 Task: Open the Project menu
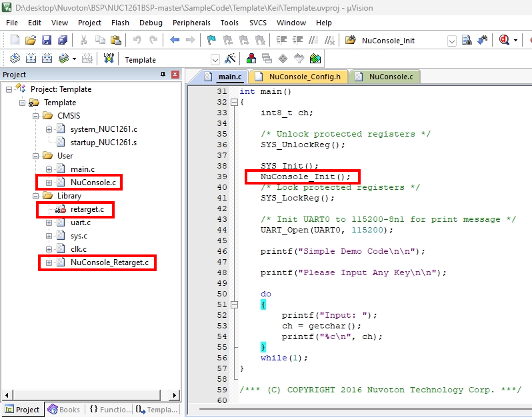click(89, 23)
